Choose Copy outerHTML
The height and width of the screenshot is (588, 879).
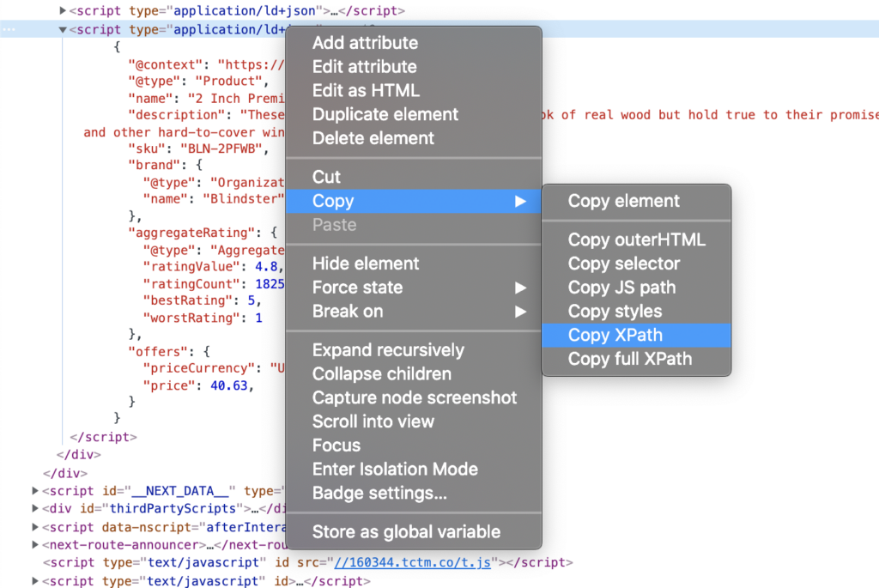pyautogui.click(x=636, y=239)
